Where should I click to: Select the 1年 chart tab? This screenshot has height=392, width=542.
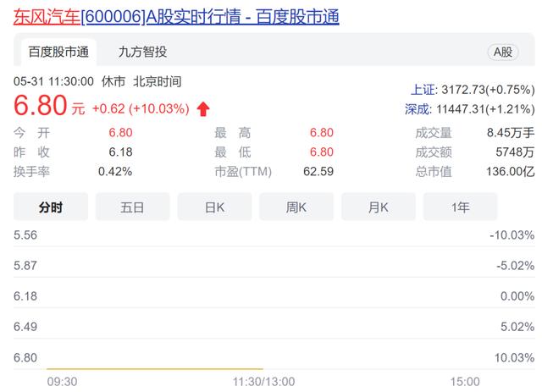click(461, 207)
